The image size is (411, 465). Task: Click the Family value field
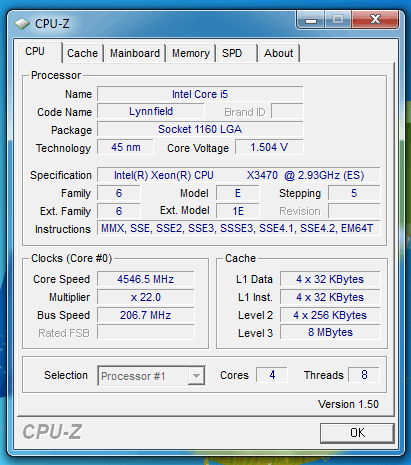tap(119, 193)
